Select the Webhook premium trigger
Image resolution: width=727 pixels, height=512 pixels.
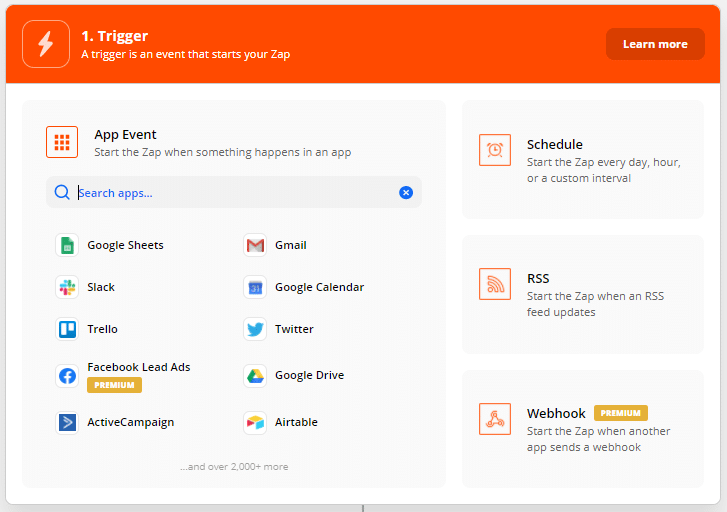tap(583, 429)
